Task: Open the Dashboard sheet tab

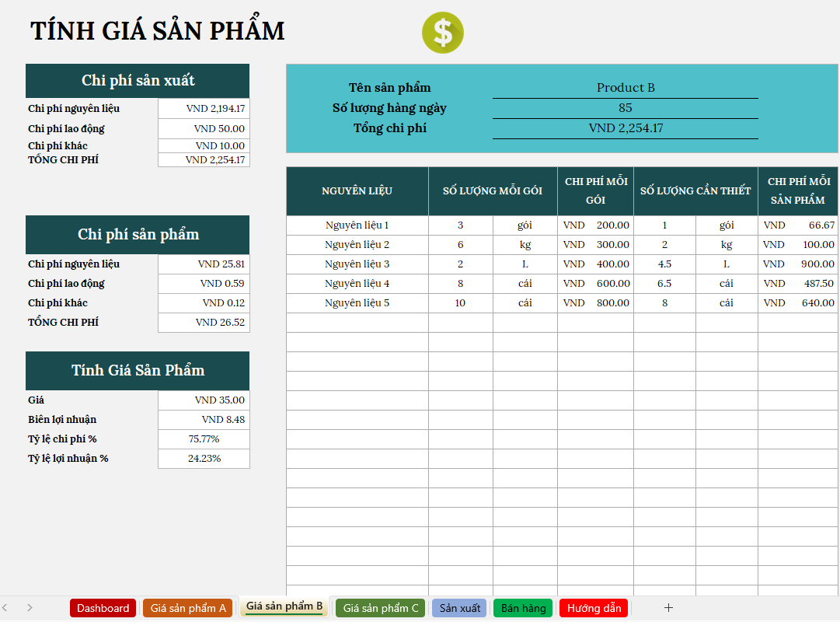Action: pos(103,608)
